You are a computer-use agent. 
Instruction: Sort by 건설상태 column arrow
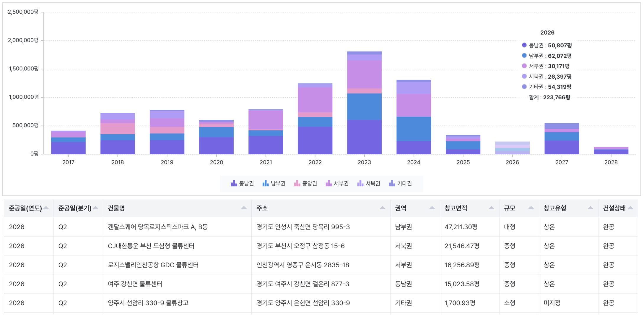coord(630,208)
